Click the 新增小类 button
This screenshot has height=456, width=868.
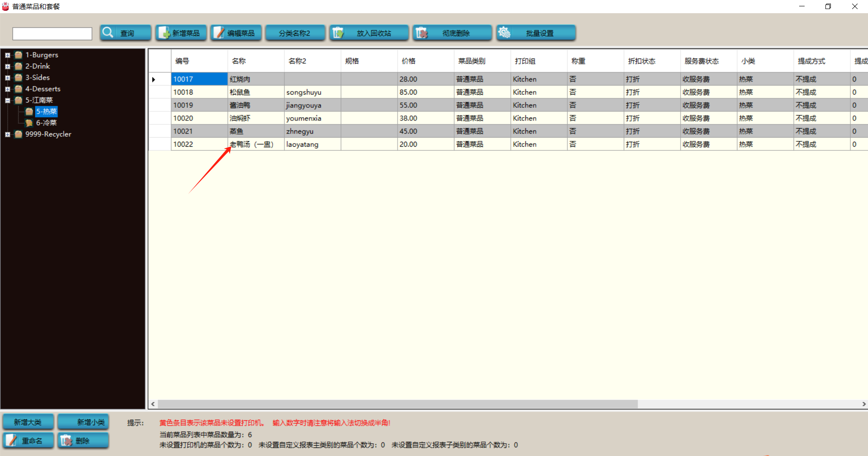[83, 422]
